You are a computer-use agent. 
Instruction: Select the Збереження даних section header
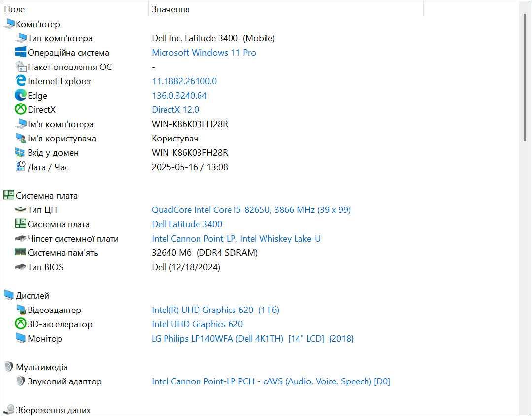tap(53, 410)
